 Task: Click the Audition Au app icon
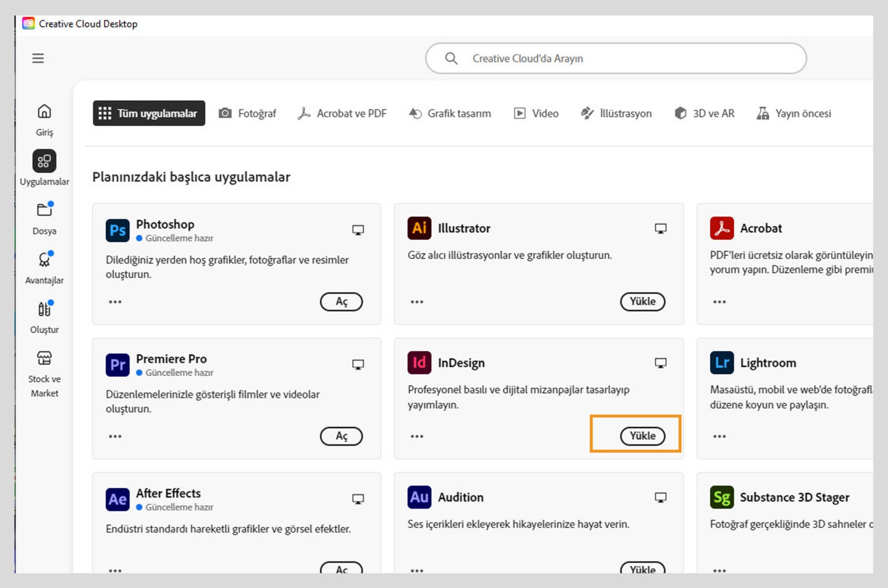point(419,497)
